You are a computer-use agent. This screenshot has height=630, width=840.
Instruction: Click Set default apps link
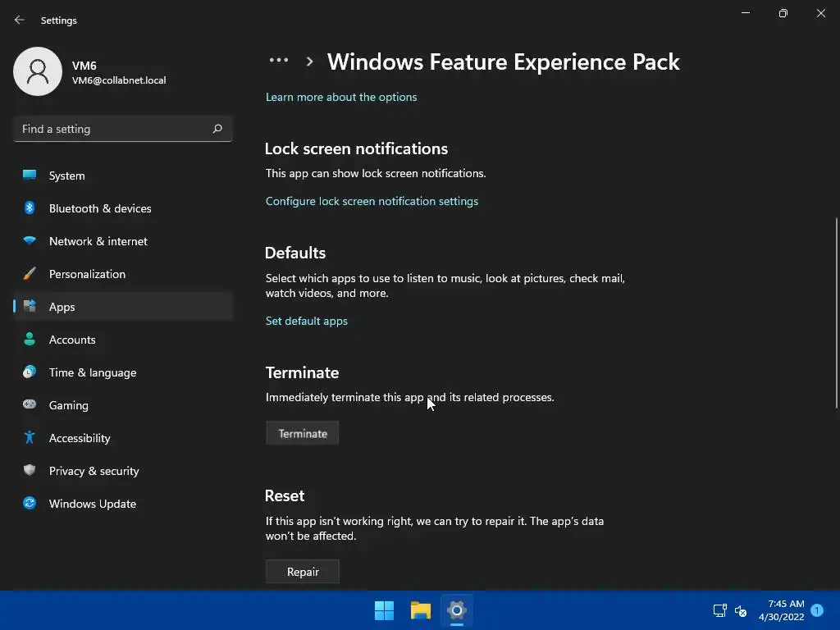307,321
